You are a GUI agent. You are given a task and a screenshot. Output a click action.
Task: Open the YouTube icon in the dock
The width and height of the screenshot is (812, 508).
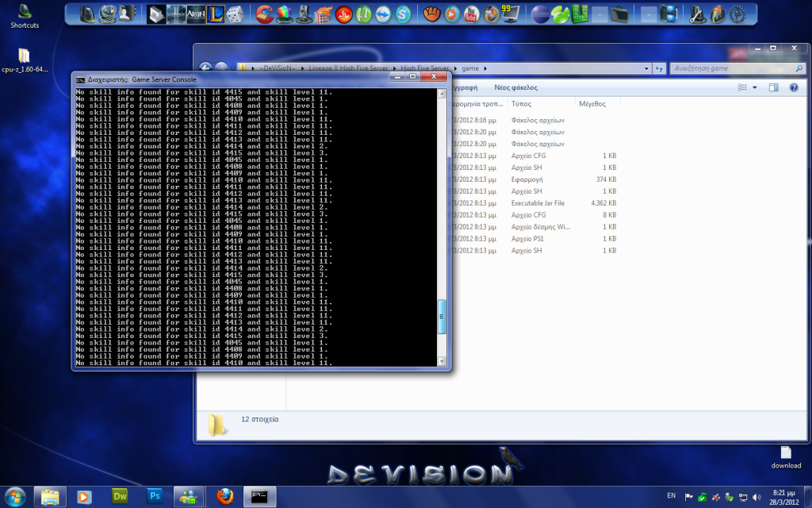tap(471, 13)
